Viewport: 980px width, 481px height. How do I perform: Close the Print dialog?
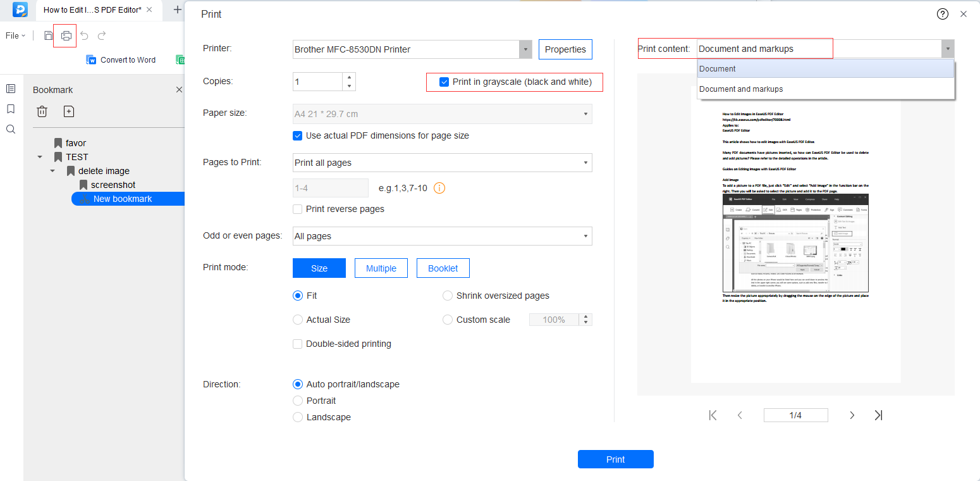coord(964,14)
